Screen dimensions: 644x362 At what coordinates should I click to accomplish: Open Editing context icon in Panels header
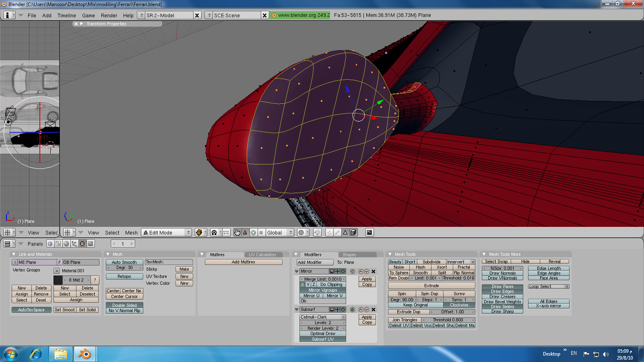coord(83,244)
